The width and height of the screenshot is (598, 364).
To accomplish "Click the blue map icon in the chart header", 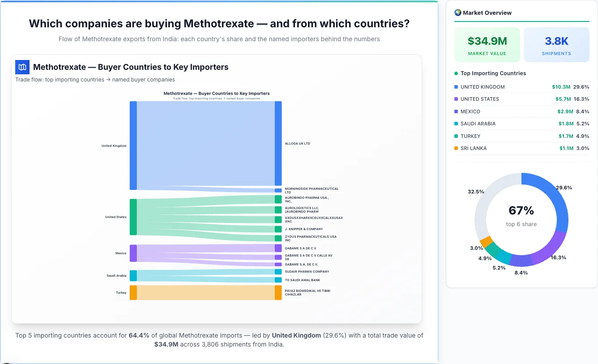I will click(x=21, y=67).
